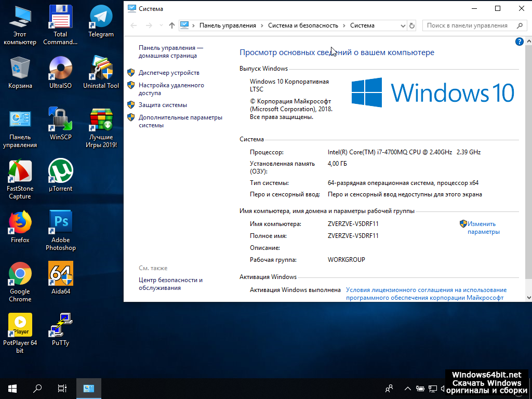Expand the chevron after 'Система и безопасность' breadcrumb
Viewport: 532px width, 399px height.
point(344,25)
